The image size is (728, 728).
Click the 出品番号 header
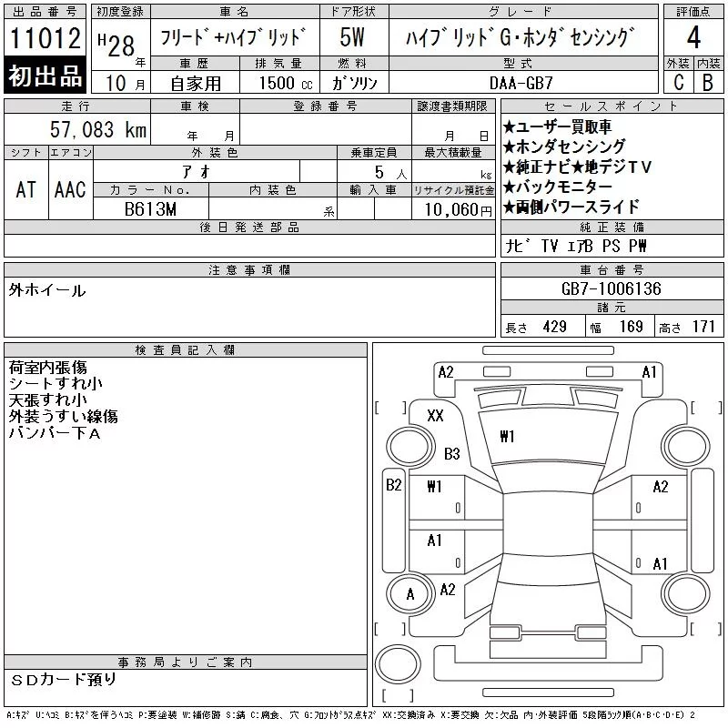[x=45, y=12]
